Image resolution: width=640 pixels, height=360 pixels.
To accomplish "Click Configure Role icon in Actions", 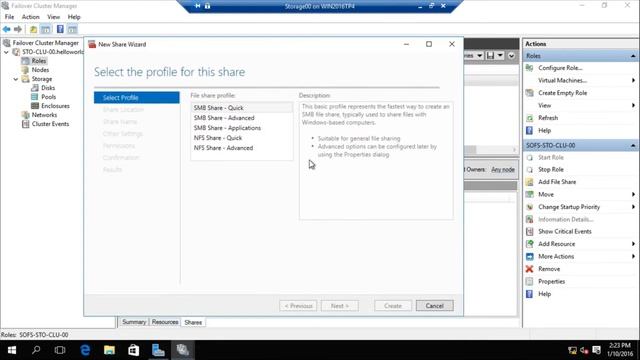I will 529,68.
